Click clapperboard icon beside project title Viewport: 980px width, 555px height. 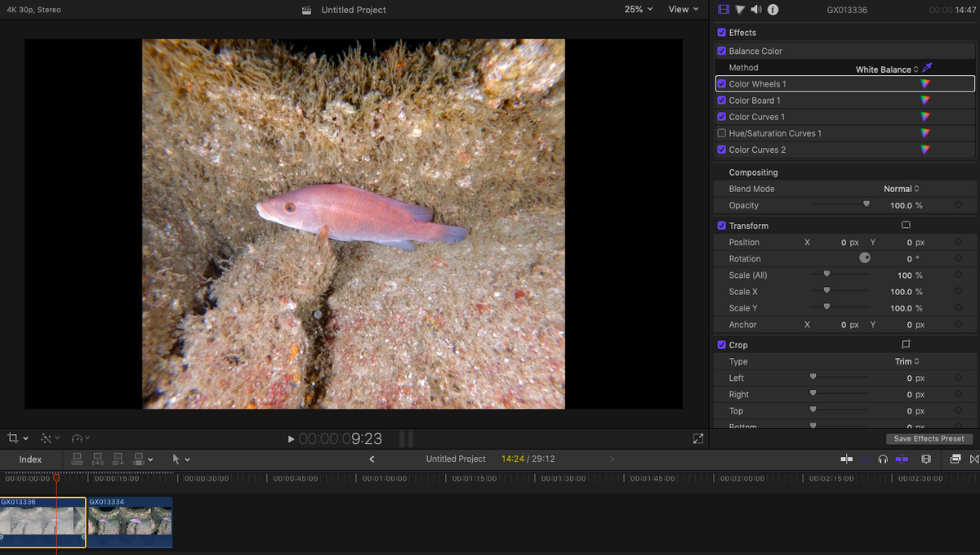point(307,10)
